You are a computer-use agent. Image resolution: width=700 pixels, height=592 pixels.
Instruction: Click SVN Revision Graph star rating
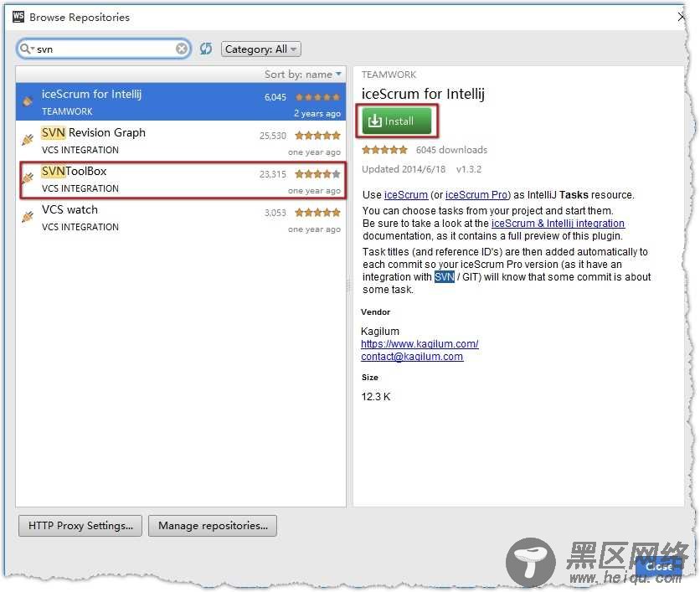(317, 136)
